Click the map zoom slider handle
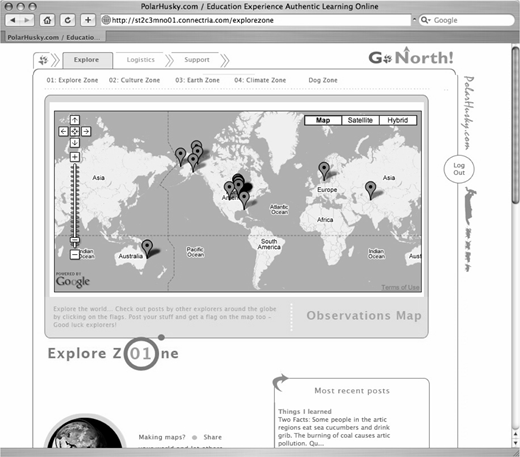Screen dimensions: 520x457 tap(75, 240)
